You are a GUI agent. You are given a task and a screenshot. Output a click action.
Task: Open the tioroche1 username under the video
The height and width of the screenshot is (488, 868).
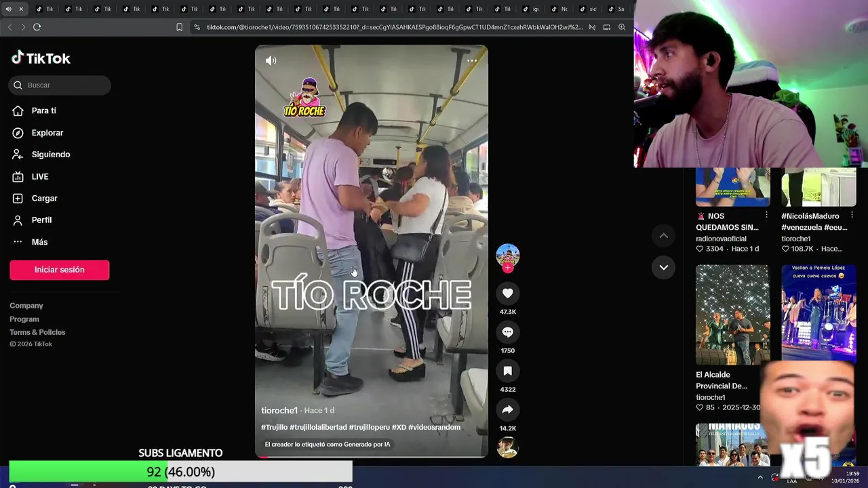tap(279, 411)
